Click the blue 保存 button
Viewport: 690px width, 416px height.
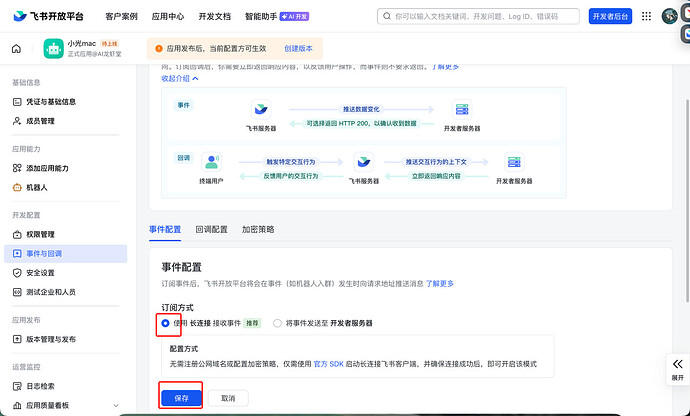(181, 397)
